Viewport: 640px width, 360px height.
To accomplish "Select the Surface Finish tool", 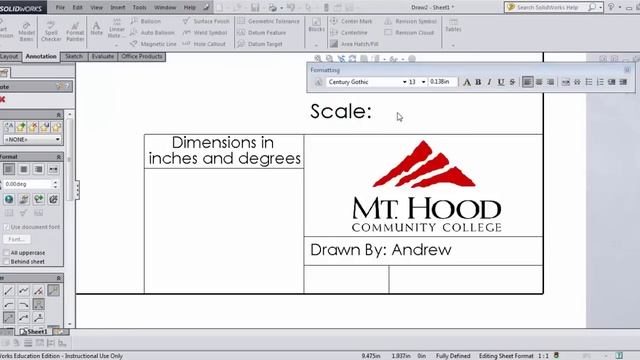I will 206,21.
